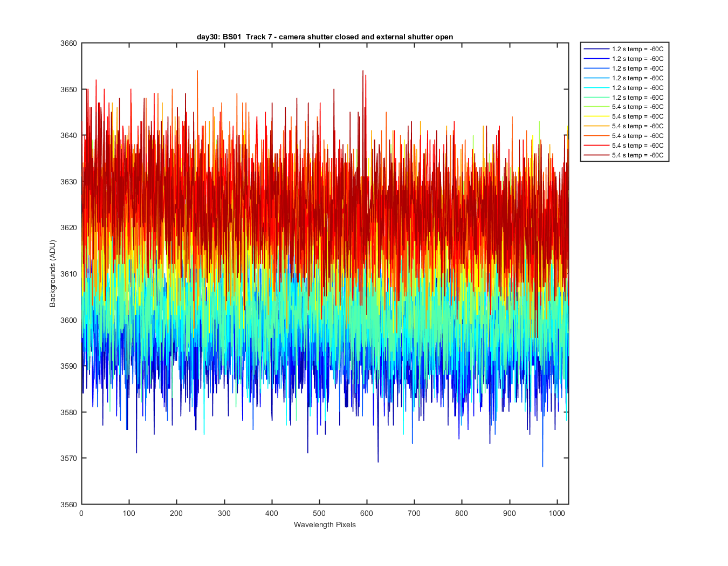This screenshot has height=566, width=728.
Task: Click the x-axis tick label 800
Action: click(x=462, y=513)
